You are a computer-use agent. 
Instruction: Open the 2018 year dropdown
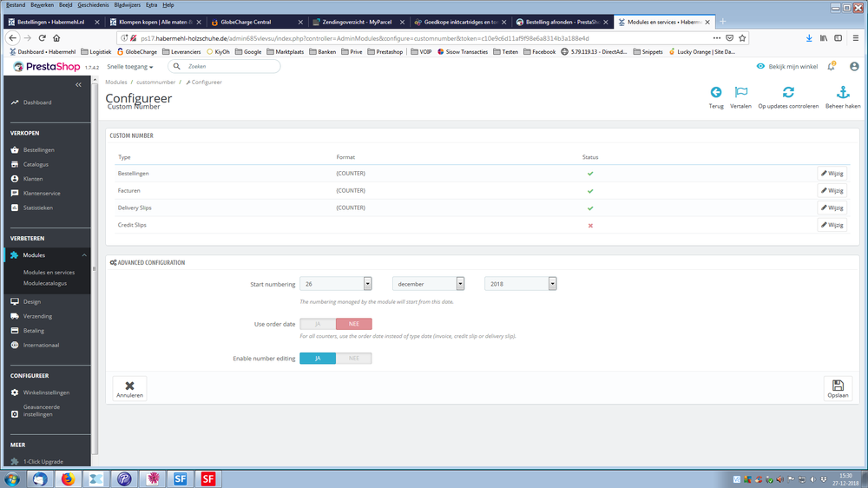(520, 284)
